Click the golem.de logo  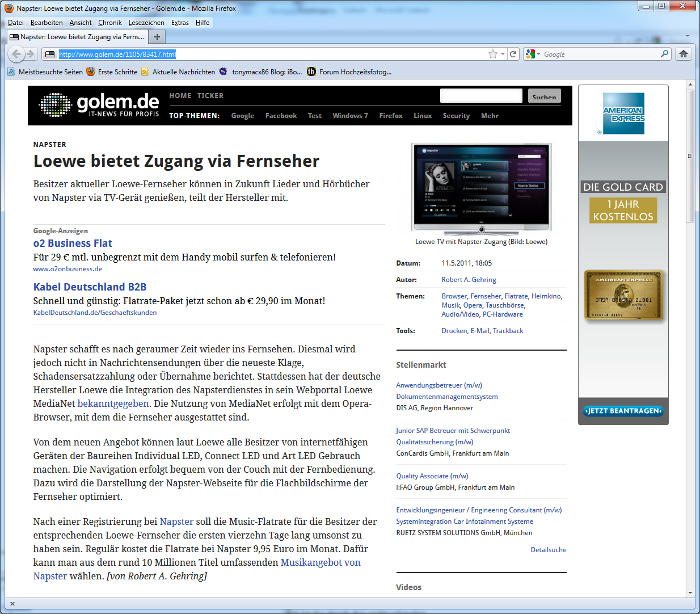pos(99,105)
